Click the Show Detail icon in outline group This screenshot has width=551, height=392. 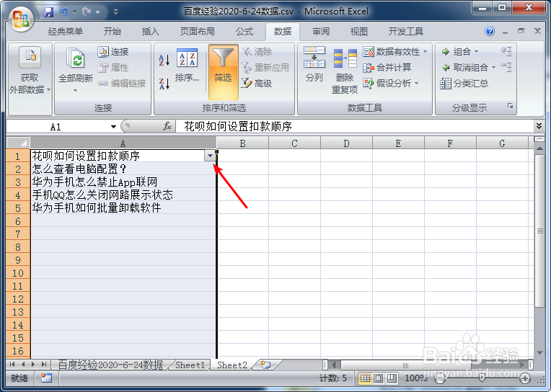506,51
